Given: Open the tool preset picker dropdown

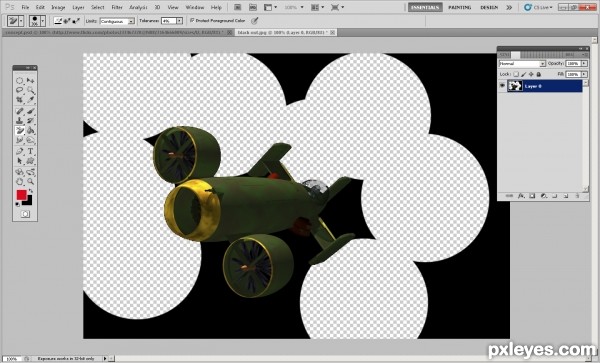Looking at the screenshot, I should 21,21.
